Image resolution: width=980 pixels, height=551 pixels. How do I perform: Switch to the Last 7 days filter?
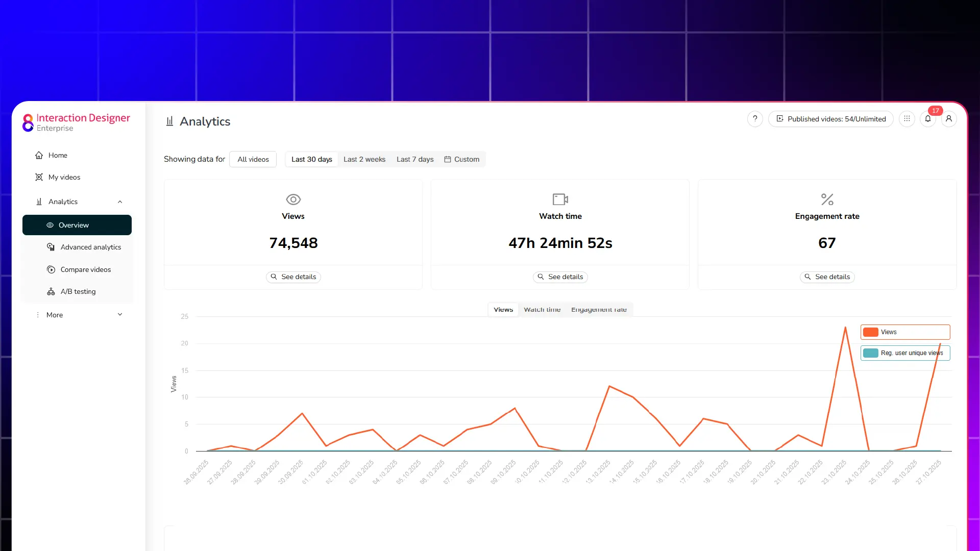coord(414,159)
